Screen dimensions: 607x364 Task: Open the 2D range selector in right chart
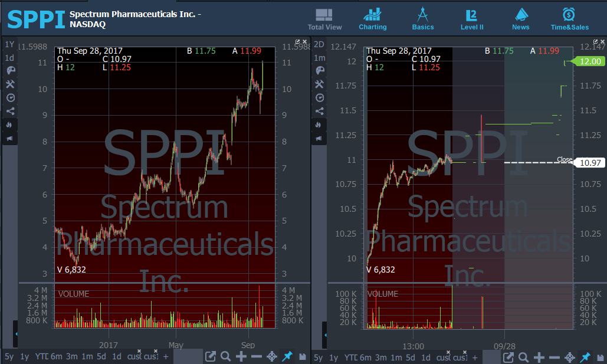click(x=319, y=44)
